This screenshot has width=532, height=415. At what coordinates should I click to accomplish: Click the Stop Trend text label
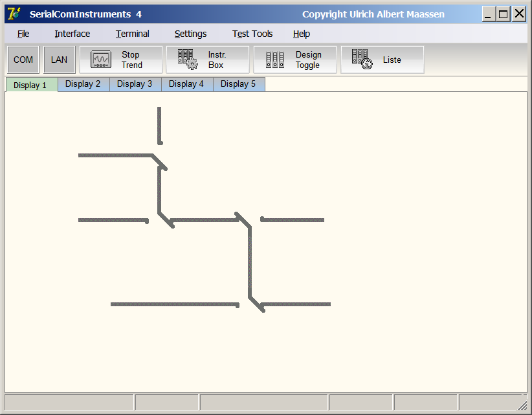131,60
